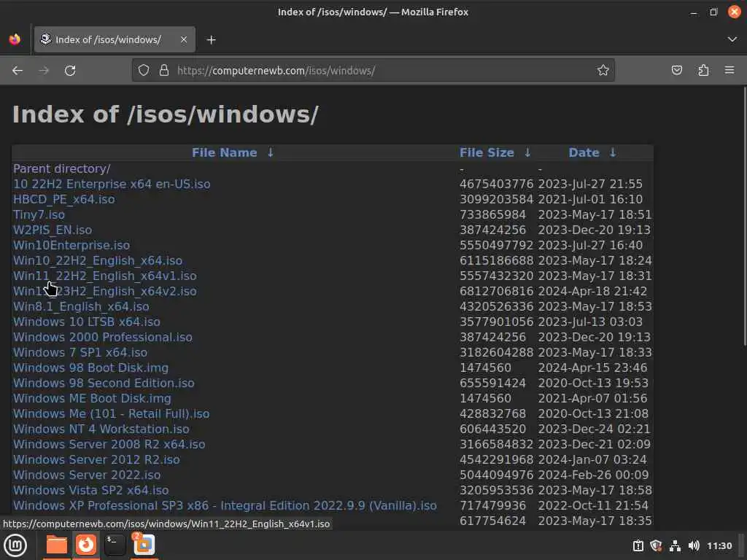Open the tracking protection shield icon
Screen dimensions: 747x560
click(x=144, y=71)
